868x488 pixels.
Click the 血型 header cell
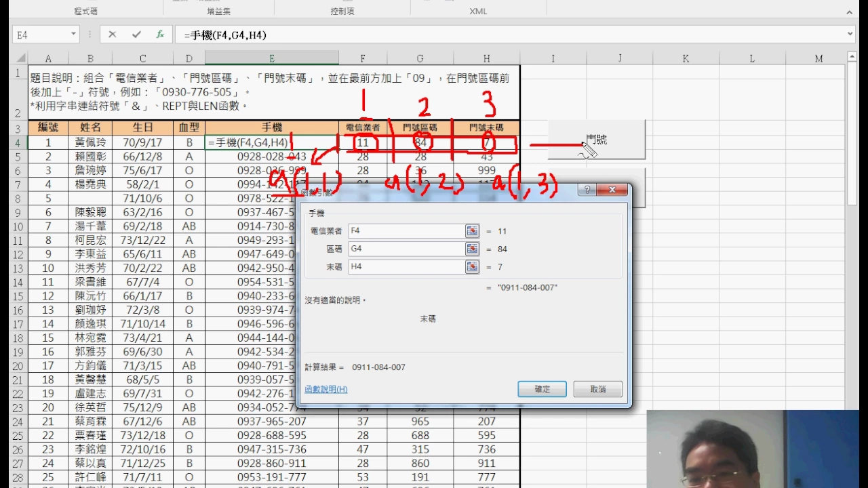coord(189,127)
